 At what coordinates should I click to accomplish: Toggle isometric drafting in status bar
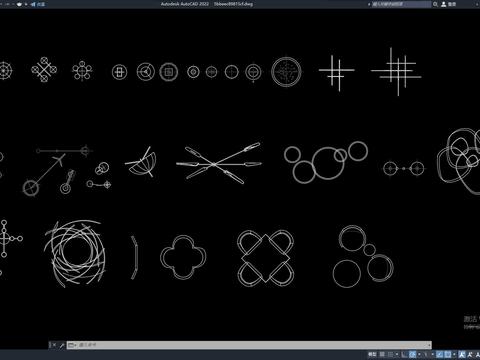[426, 354]
